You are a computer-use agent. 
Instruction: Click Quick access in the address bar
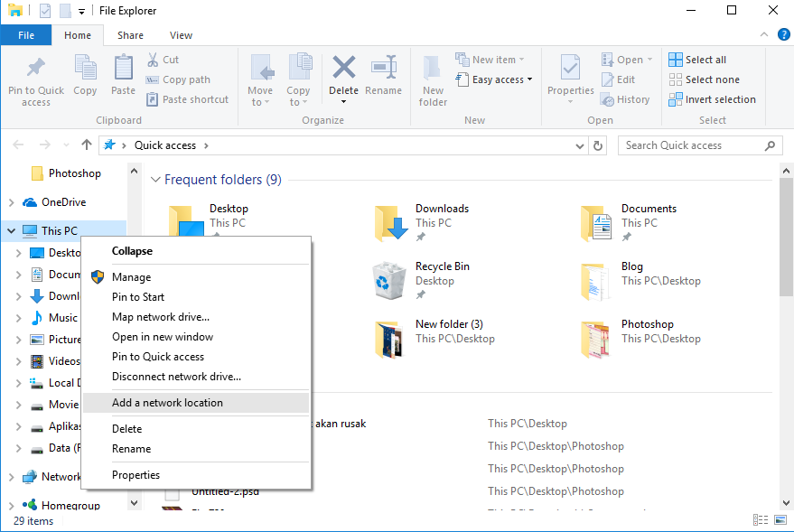pyautogui.click(x=165, y=145)
